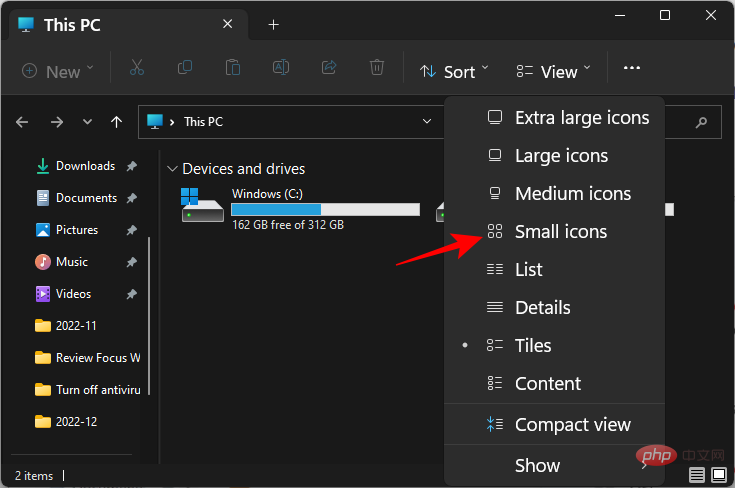Add a new tab with plus button
Image resolution: width=735 pixels, height=488 pixels.
pyautogui.click(x=273, y=24)
